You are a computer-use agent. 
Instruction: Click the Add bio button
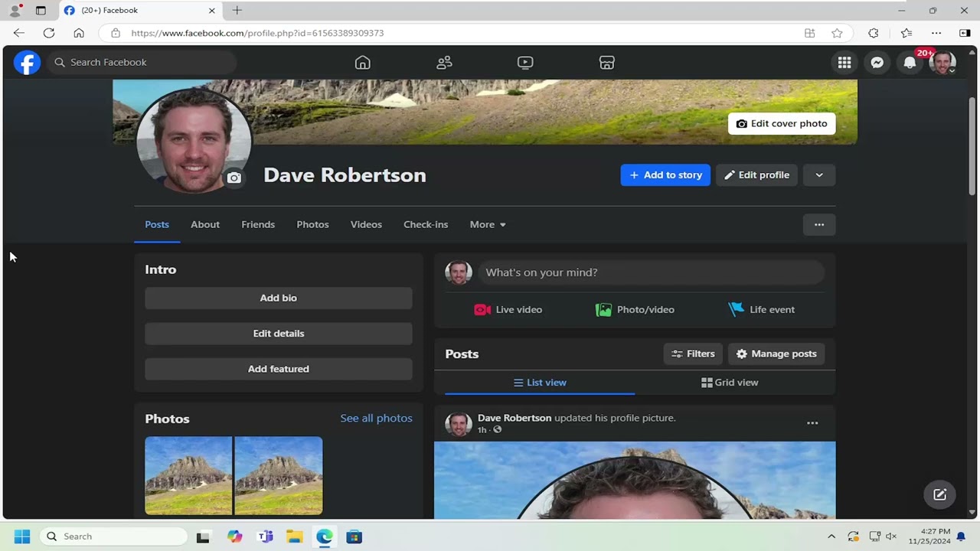279,298
